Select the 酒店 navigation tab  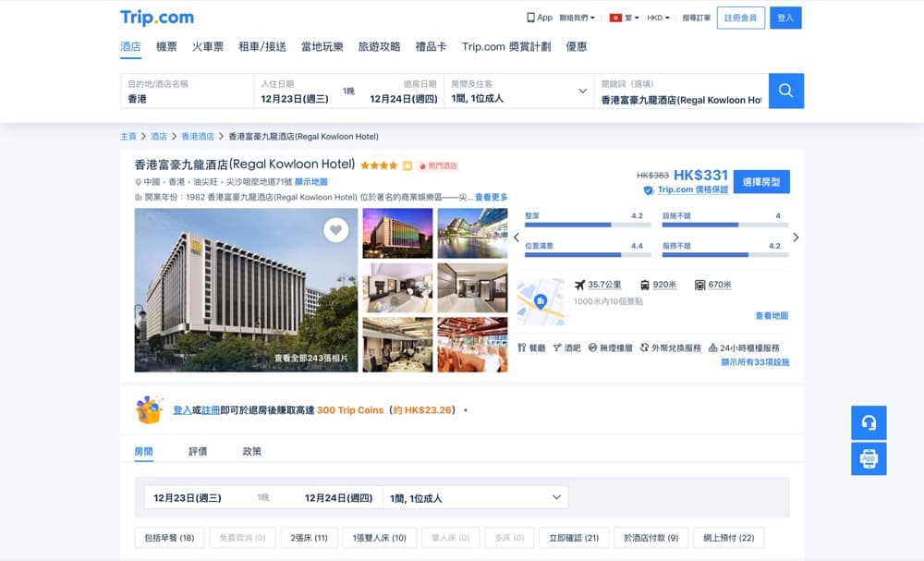pyautogui.click(x=131, y=46)
